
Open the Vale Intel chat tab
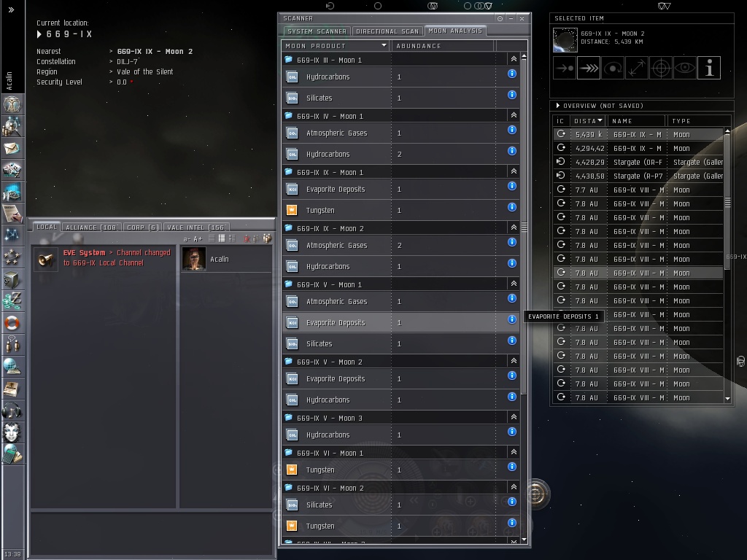(196, 227)
